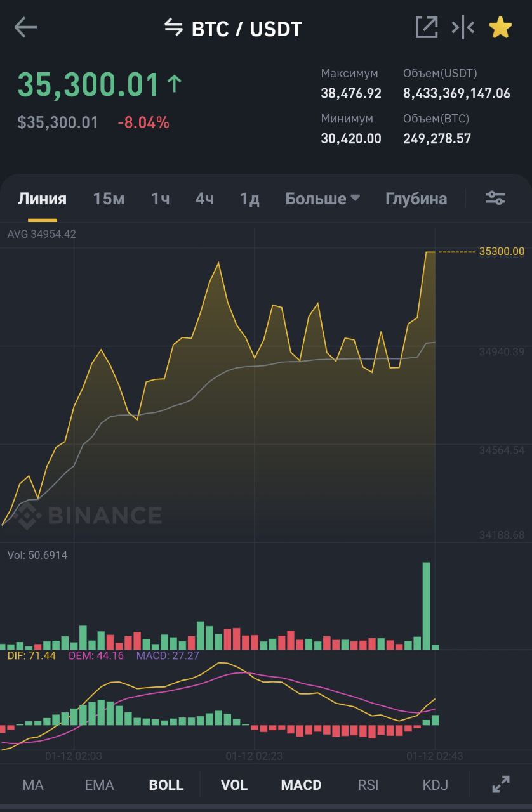Tap the swap arrows beside BTC / USDT
The image size is (532, 812).
click(x=173, y=27)
